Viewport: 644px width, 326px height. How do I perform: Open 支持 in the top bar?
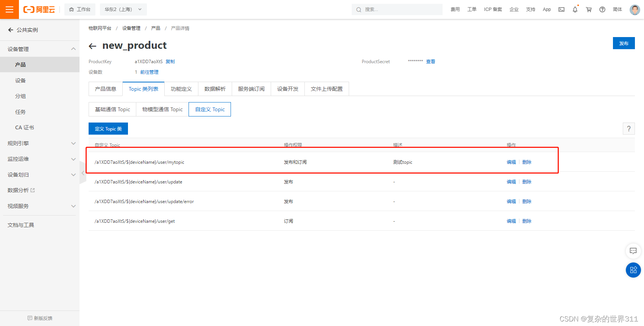pos(531,9)
